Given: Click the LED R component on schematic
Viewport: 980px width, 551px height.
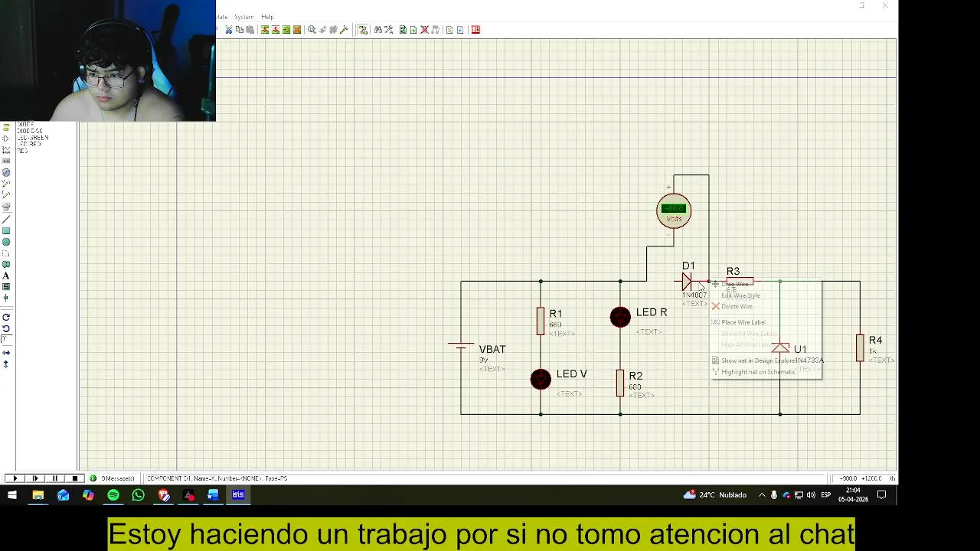Looking at the screenshot, I should point(620,316).
